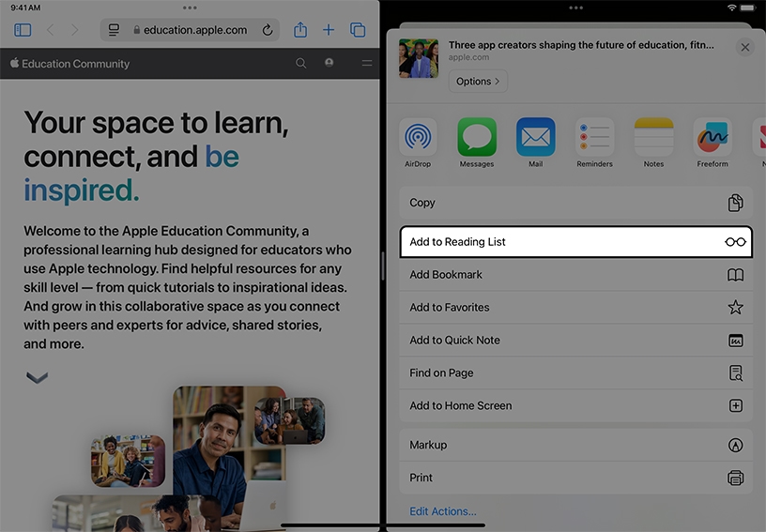Select Add to Reading List
766x532 pixels.
click(x=575, y=242)
